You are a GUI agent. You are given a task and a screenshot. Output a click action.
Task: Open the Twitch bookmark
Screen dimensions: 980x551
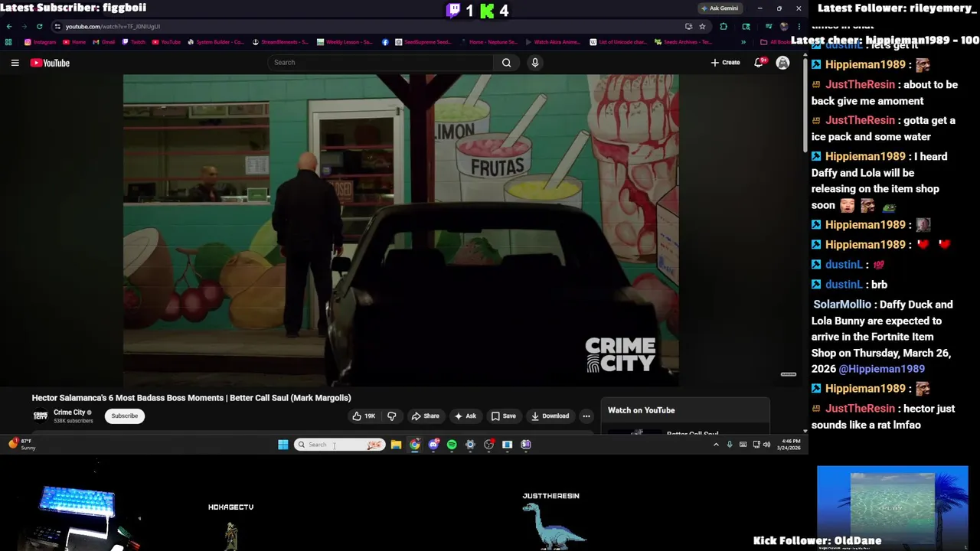click(x=133, y=42)
